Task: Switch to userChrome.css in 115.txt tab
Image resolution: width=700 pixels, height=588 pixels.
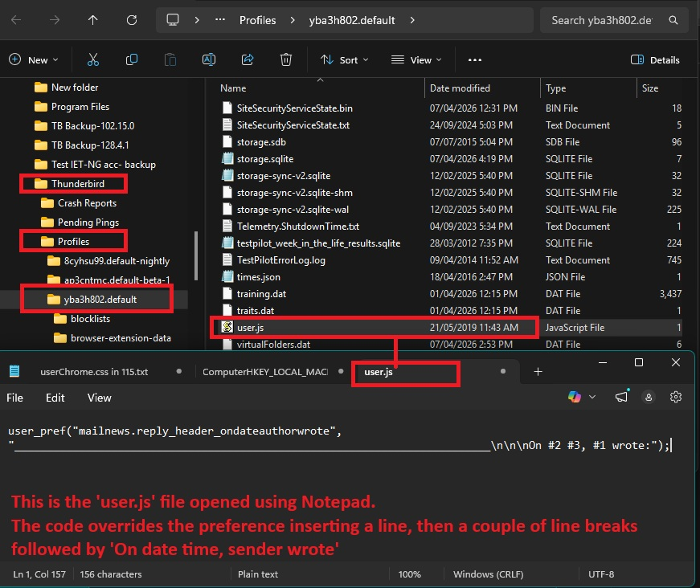Action: click(93, 371)
